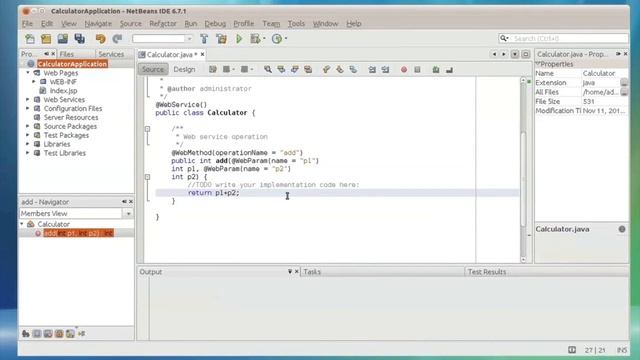This screenshot has height=360, width=640.
Task: Expand the Libraries node
Action: [28, 144]
